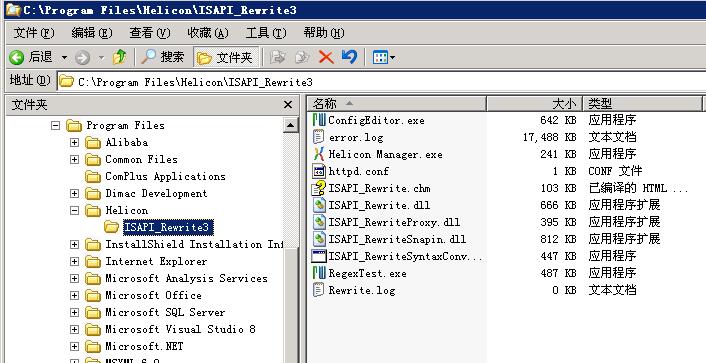Sort files by the 大小 column header
706x363 pixels.
[x=534, y=104]
